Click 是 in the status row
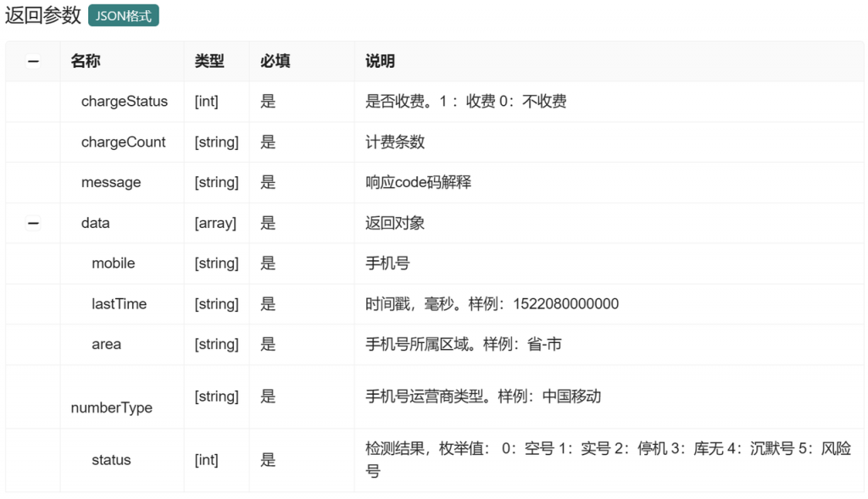Viewport: 868px width, 499px height. coord(268,460)
